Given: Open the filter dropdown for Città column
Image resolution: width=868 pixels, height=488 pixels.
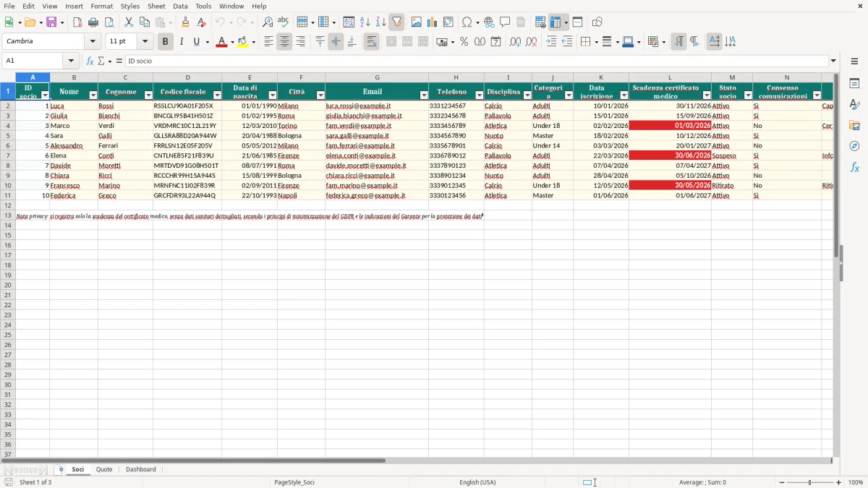Looking at the screenshot, I should click(x=320, y=95).
